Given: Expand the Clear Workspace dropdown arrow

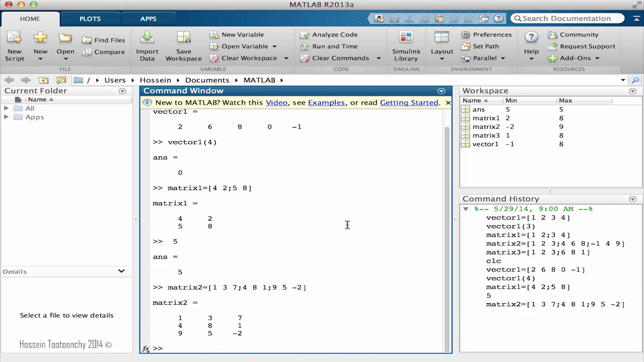Looking at the screenshot, I should click(x=286, y=58).
